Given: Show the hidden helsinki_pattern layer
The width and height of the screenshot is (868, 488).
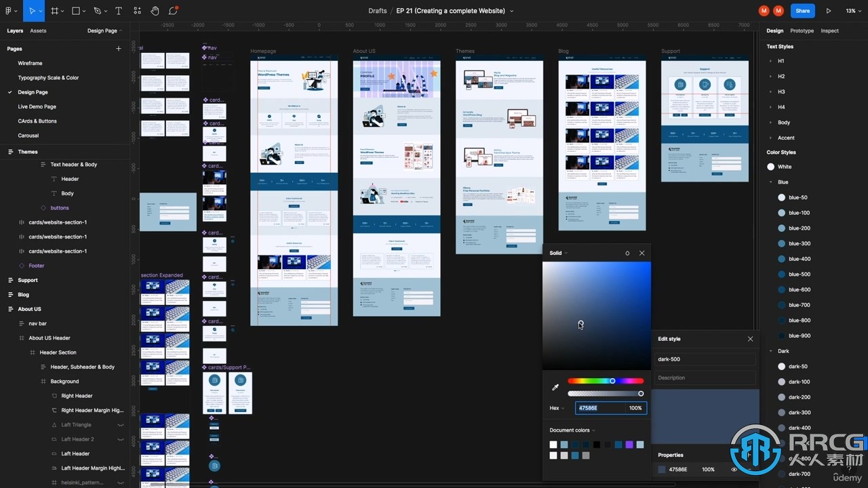Looking at the screenshot, I should 121,483.
